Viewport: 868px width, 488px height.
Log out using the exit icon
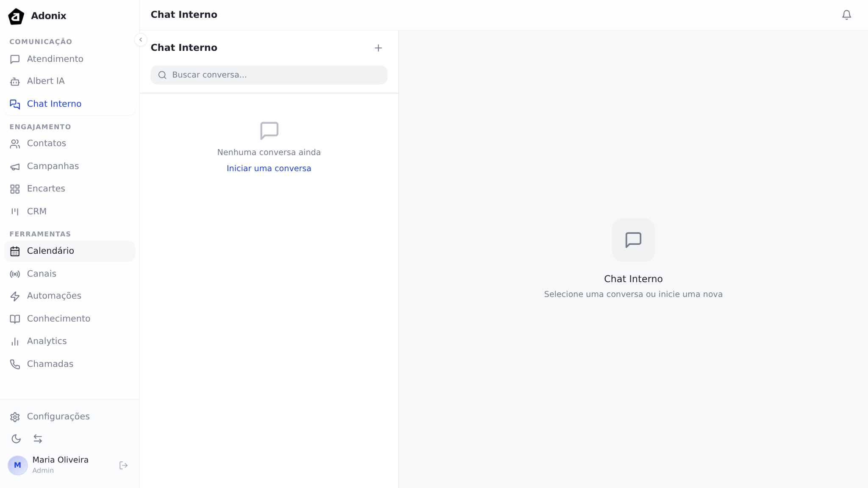123,466
